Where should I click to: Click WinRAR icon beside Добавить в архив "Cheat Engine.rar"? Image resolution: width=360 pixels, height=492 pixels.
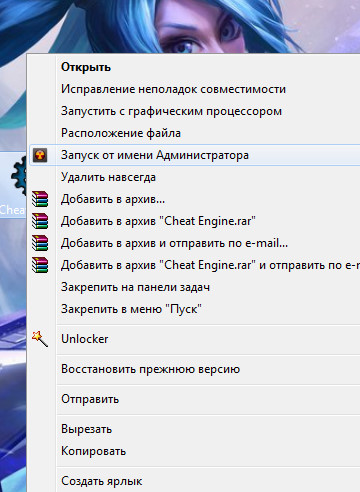40,221
